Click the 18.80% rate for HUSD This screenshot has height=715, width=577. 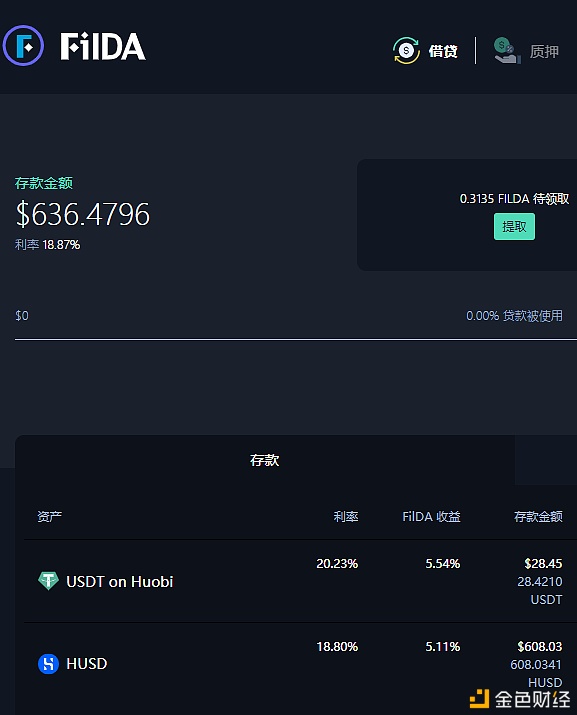(337, 647)
